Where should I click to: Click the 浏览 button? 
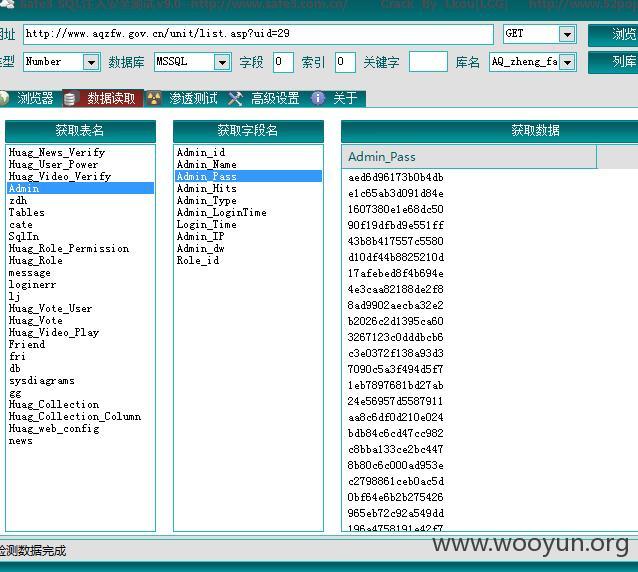point(613,35)
